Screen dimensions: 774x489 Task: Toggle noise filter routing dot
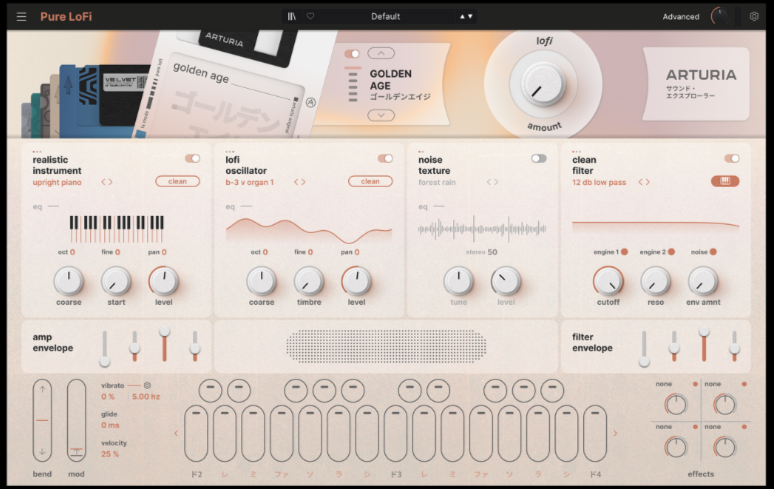[713, 252]
